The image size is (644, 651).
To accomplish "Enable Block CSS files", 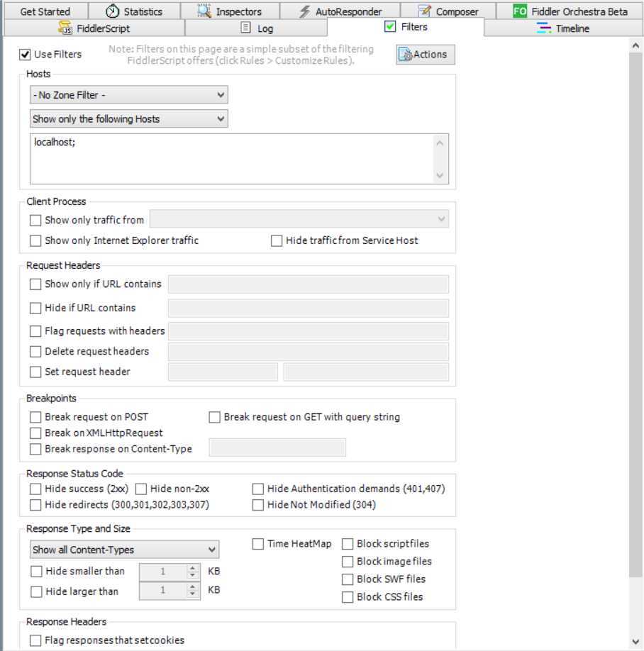I will pos(348,597).
